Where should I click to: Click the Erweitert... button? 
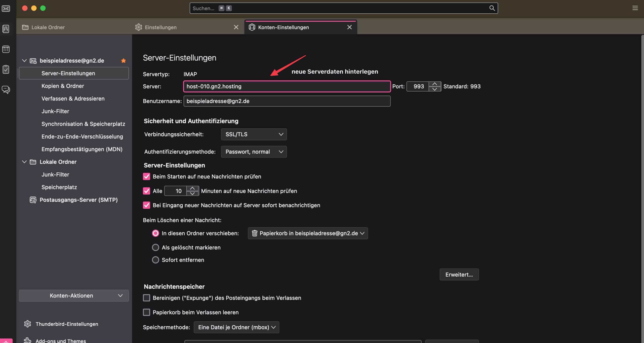pyautogui.click(x=459, y=274)
